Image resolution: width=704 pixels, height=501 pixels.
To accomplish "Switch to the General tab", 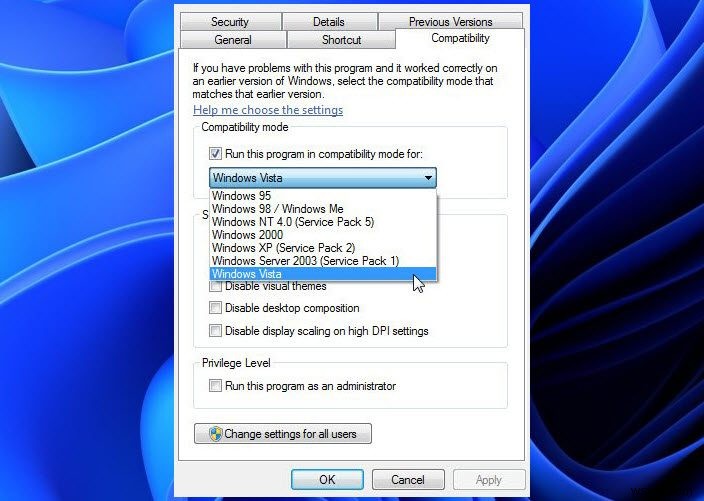I will (233, 40).
